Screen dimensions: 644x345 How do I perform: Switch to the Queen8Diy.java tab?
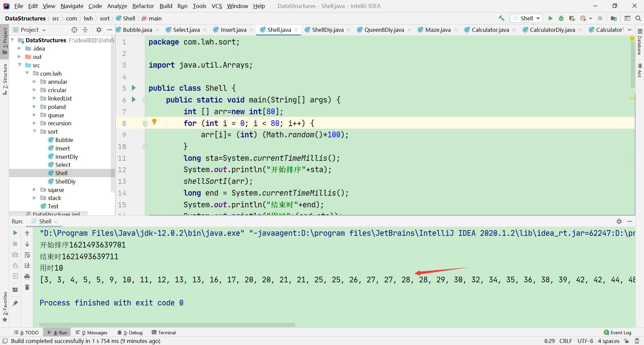click(x=384, y=30)
